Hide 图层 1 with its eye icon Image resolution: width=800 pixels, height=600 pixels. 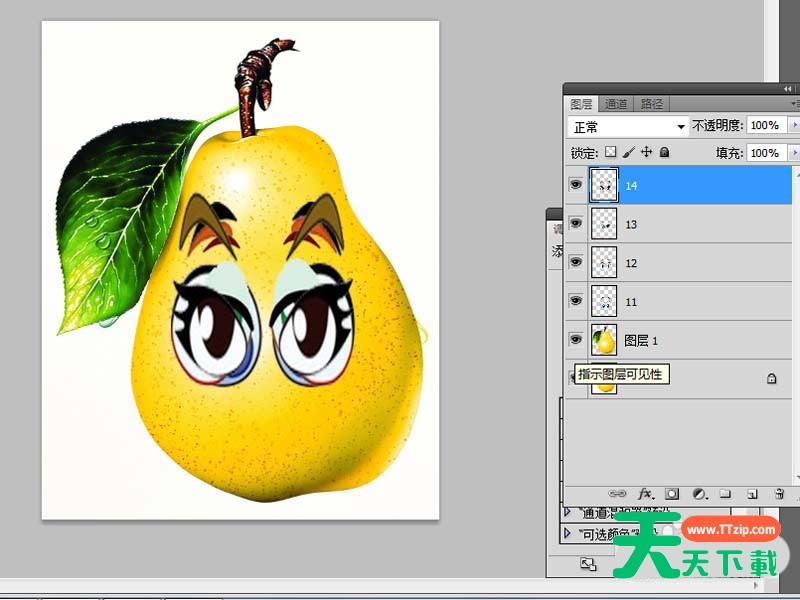pos(576,340)
